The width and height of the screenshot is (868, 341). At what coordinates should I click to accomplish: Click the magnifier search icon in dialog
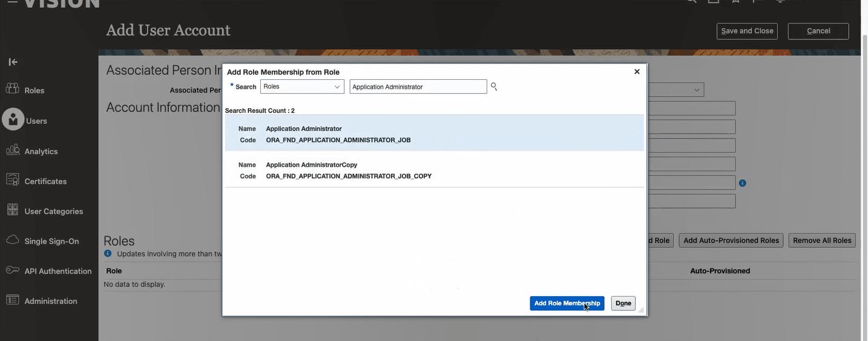(x=494, y=87)
